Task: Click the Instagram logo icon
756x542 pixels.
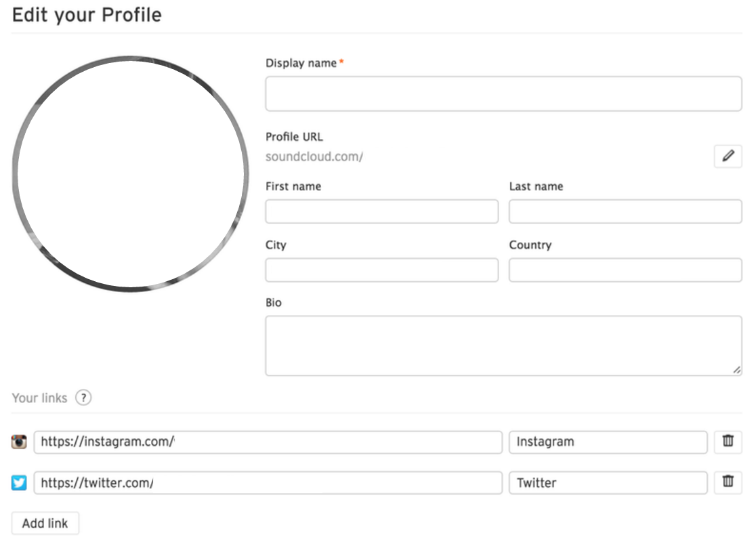Action: click(x=20, y=442)
